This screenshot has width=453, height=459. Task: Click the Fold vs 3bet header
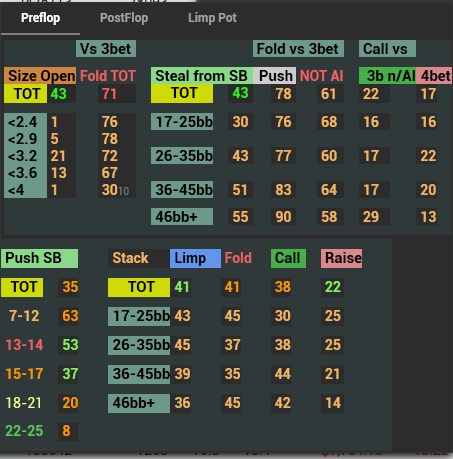click(x=298, y=49)
